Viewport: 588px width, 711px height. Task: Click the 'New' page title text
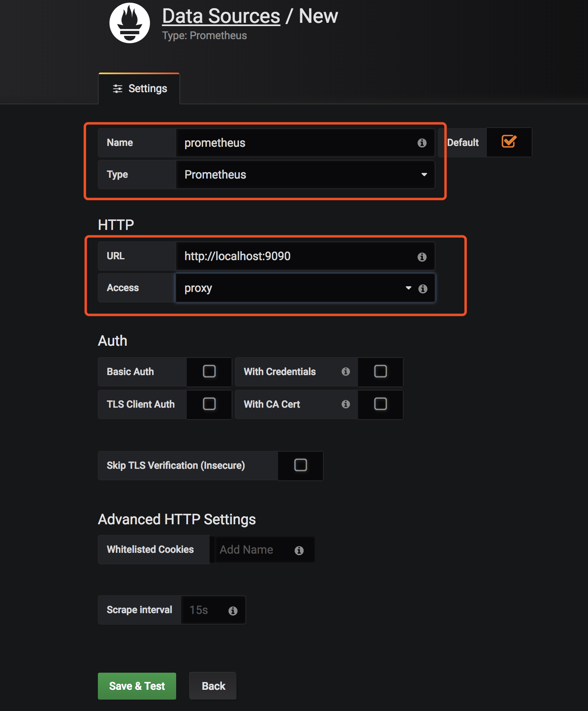tap(318, 16)
